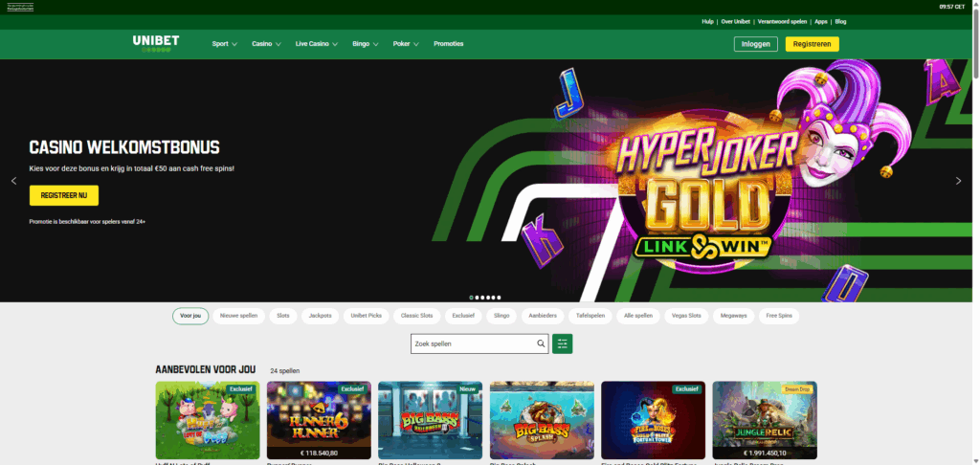This screenshot has width=980, height=465.
Task: Select the Slingo category tab
Action: (x=501, y=317)
